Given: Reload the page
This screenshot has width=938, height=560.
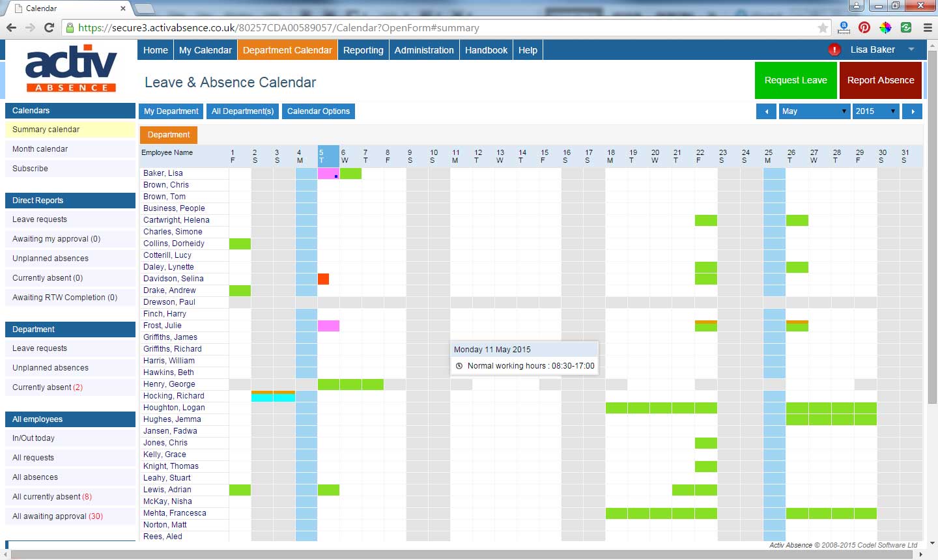Looking at the screenshot, I should click(49, 27).
